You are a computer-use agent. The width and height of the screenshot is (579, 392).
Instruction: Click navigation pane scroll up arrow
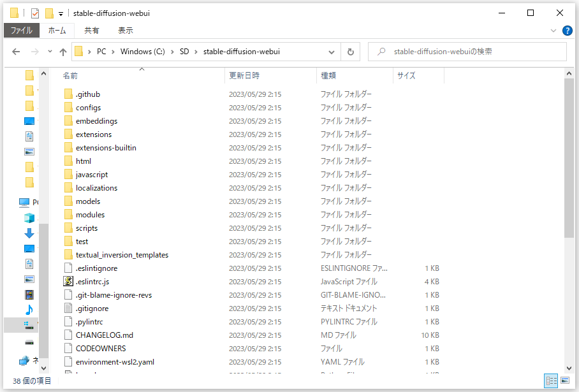pyautogui.click(x=43, y=73)
